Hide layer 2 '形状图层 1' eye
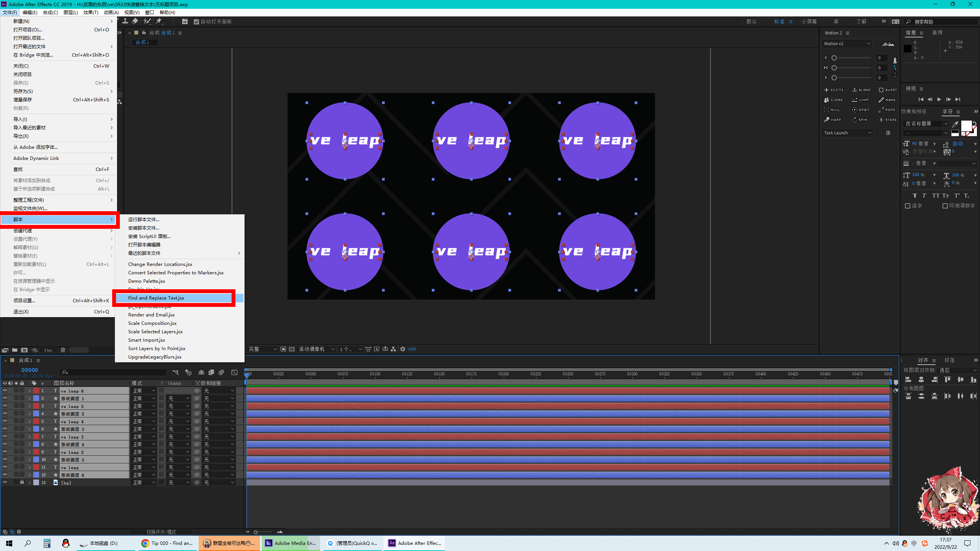This screenshot has width=980, height=551. pyautogui.click(x=5, y=398)
